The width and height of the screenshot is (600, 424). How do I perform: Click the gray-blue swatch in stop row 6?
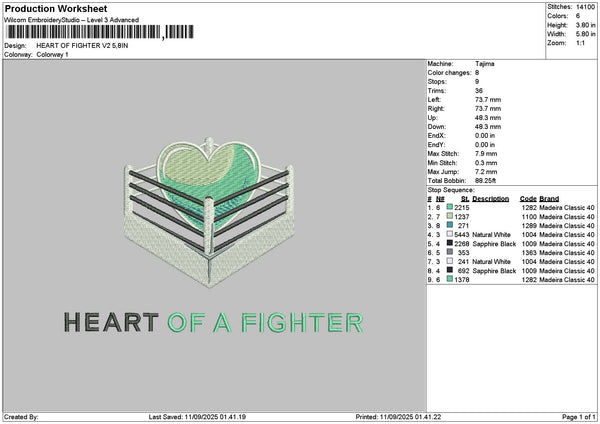pyautogui.click(x=450, y=252)
